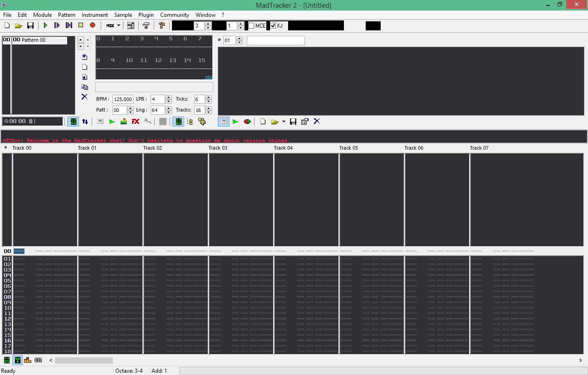
Task: Expand the instrument open-folder dropdown arrow
Action: point(284,122)
